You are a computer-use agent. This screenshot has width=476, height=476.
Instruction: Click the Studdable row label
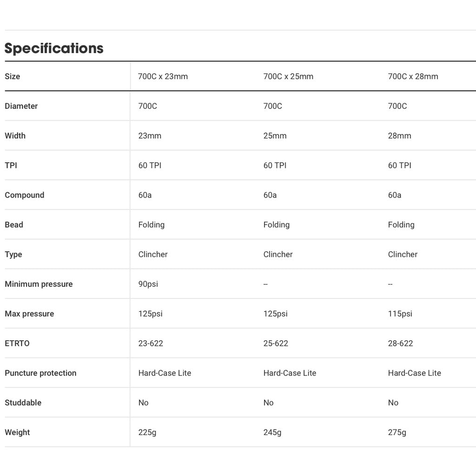[x=23, y=403]
